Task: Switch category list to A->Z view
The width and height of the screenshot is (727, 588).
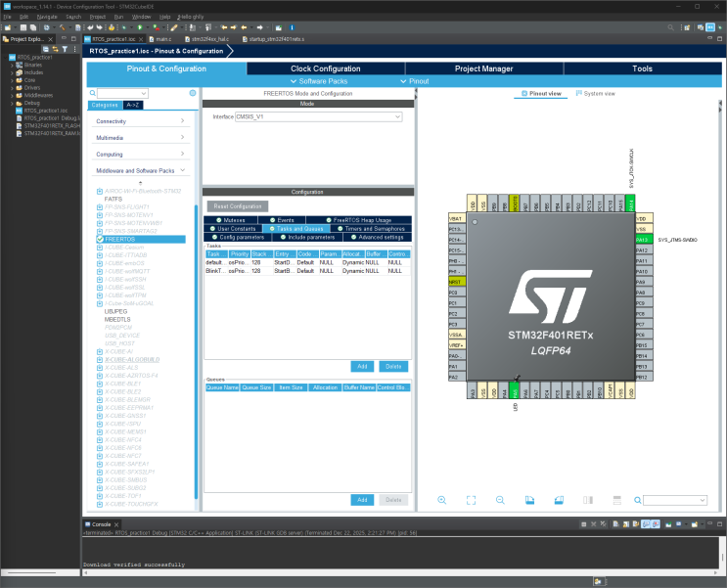Action: (133, 105)
